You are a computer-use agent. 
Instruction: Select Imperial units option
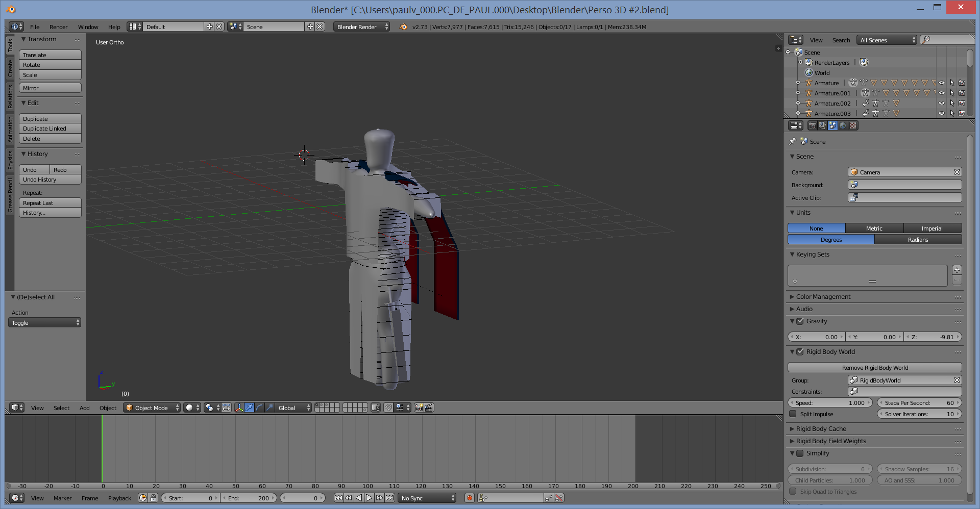click(933, 228)
